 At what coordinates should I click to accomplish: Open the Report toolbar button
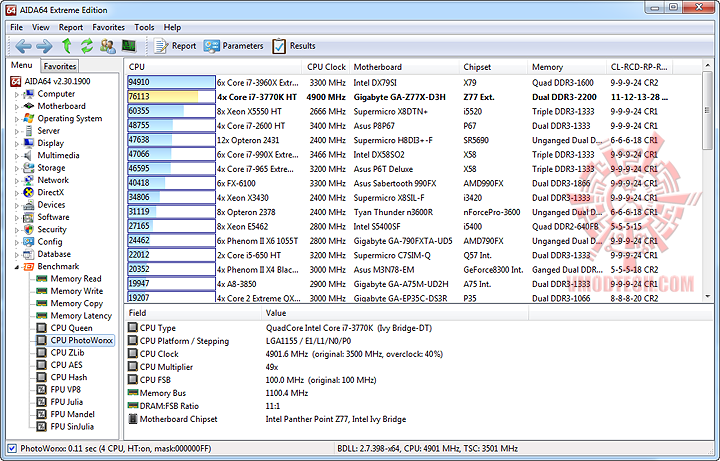pyautogui.click(x=175, y=46)
